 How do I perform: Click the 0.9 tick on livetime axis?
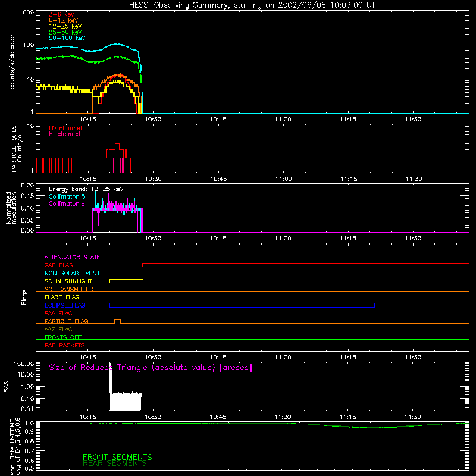pyautogui.click(x=29, y=431)
